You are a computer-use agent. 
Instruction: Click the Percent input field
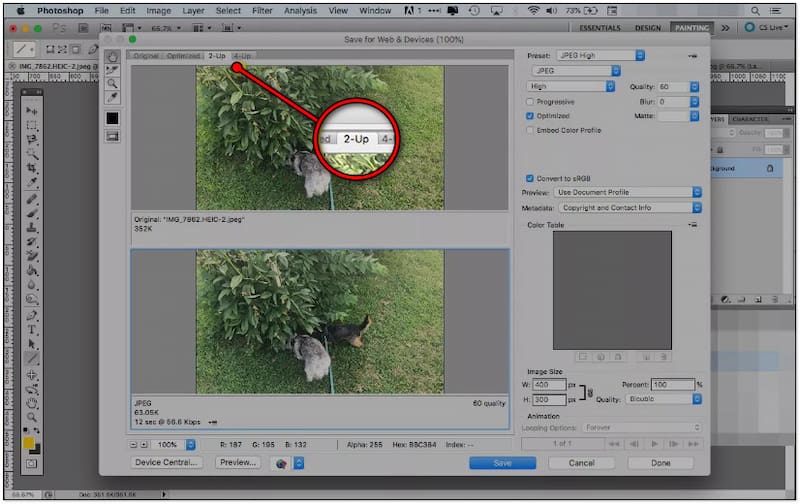[x=673, y=384]
